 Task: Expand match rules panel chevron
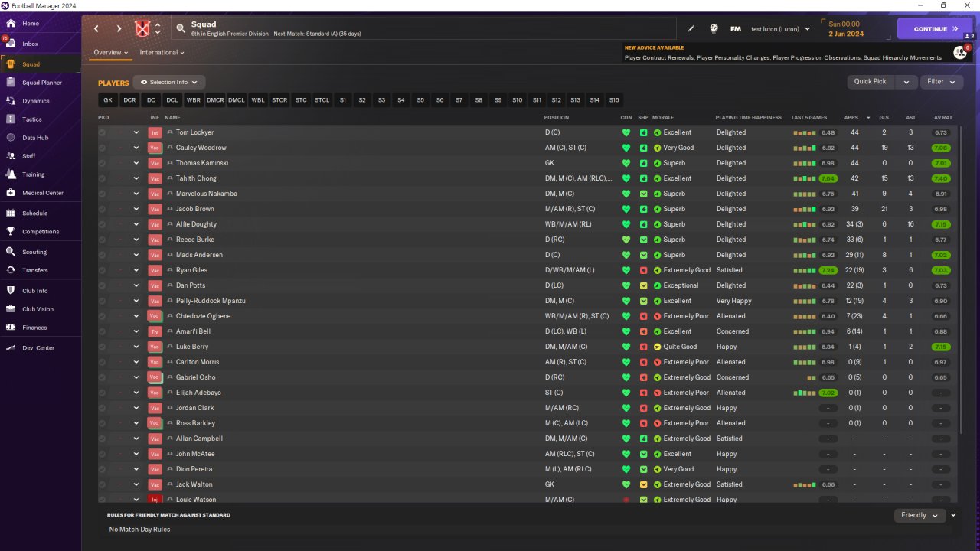(953, 515)
